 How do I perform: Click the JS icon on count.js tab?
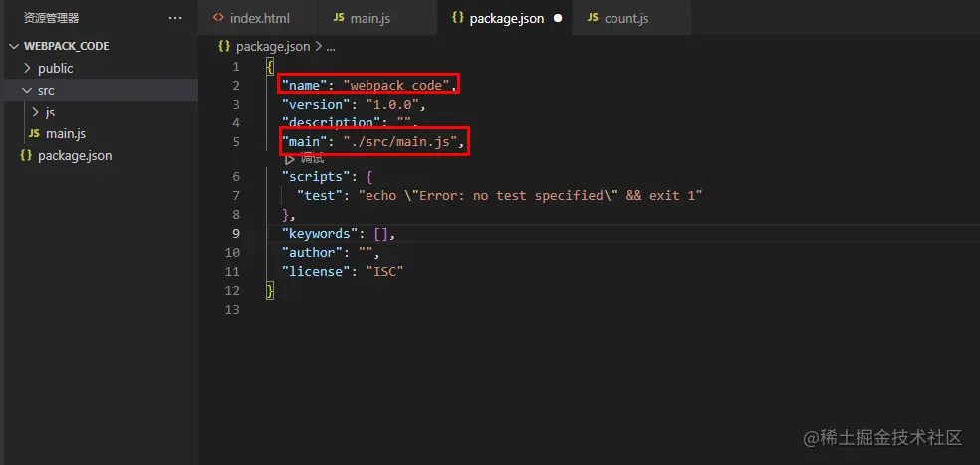(x=593, y=18)
